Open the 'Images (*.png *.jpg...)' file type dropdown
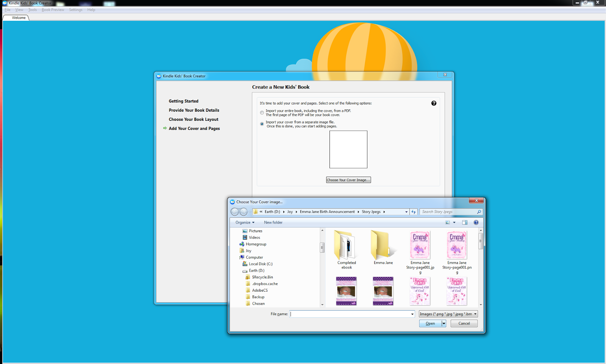The width and height of the screenshot is (606, 364). pyautogui.click(x=448, y=314)
